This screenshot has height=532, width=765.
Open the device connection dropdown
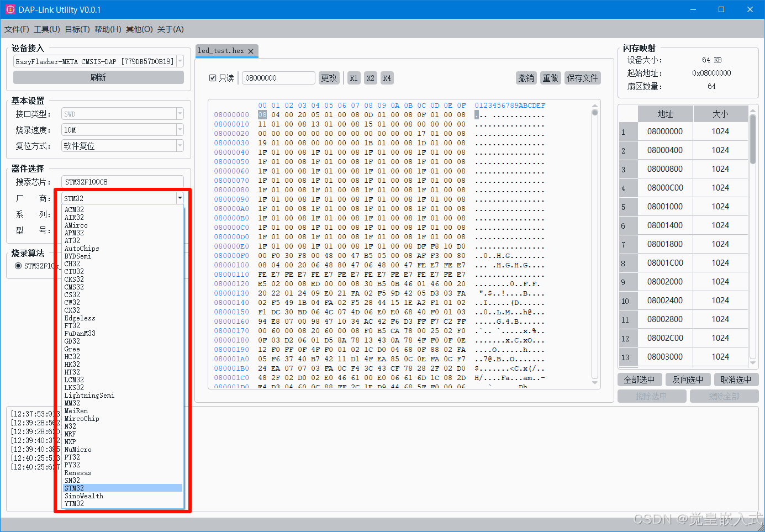point(180,61)
